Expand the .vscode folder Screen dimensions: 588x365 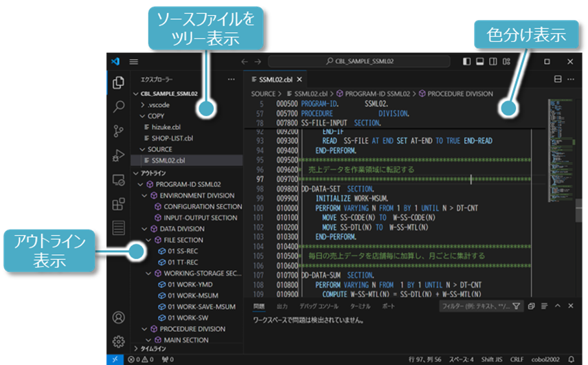click(159, 104)
